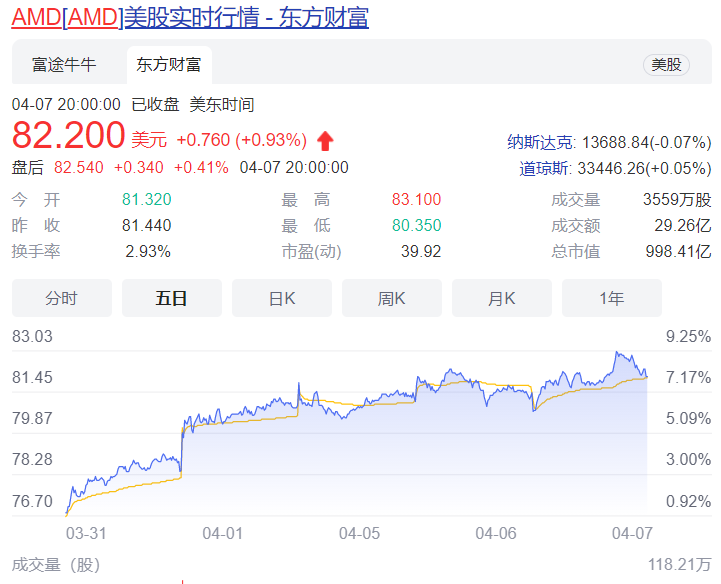Show the 1年 one-year chart

click(x=612, y=298)
